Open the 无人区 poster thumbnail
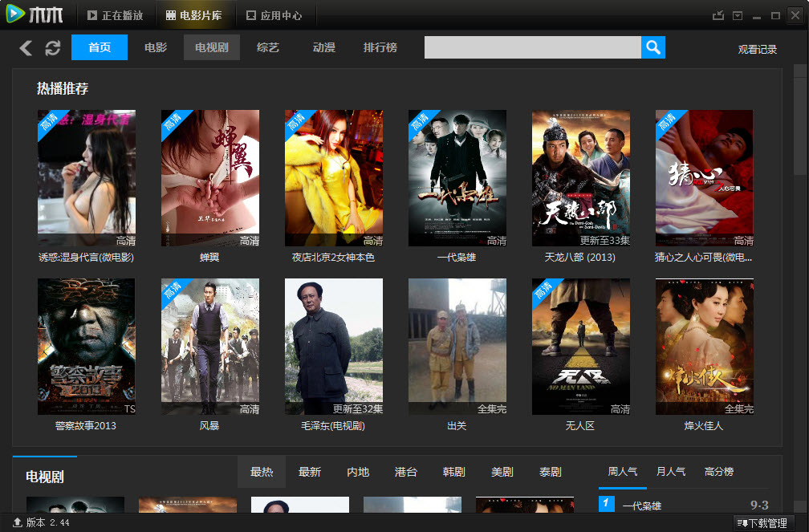Screen dimensions: 809x532 click(x=581, y=347)
